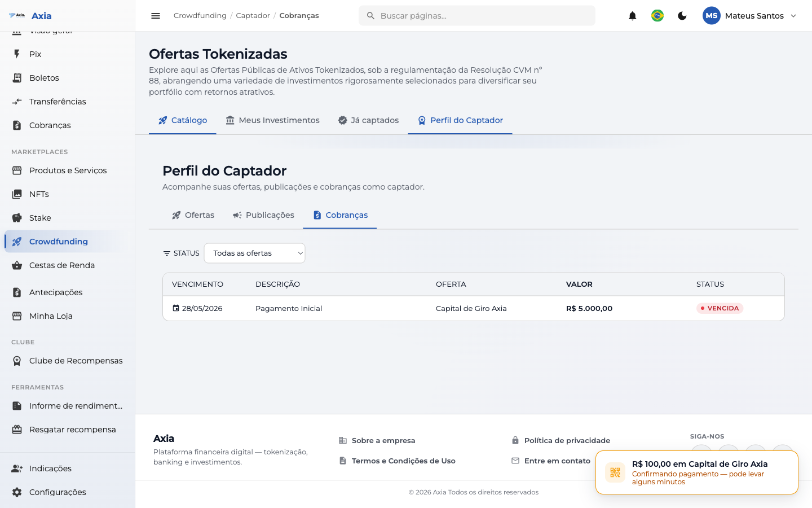
Task: Click the R$ 5.000,00 value cell
Action: pos(589,308)
